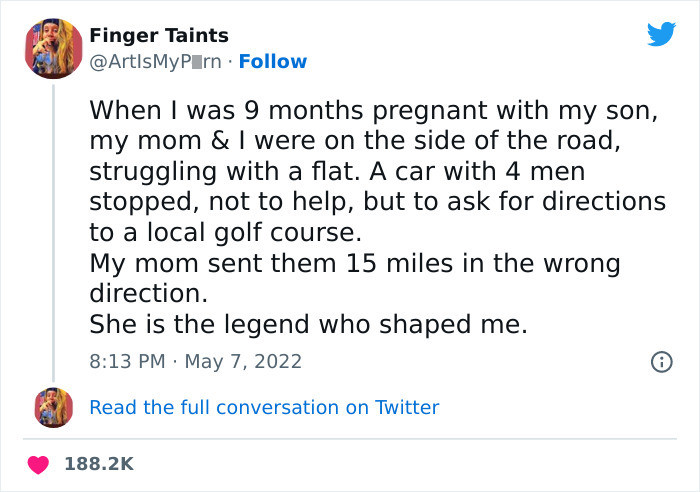Screen dimensions: 700x492
Task: Click the line "stopped, not to help"
Action: pyautogui.click(x=377, y=202)
